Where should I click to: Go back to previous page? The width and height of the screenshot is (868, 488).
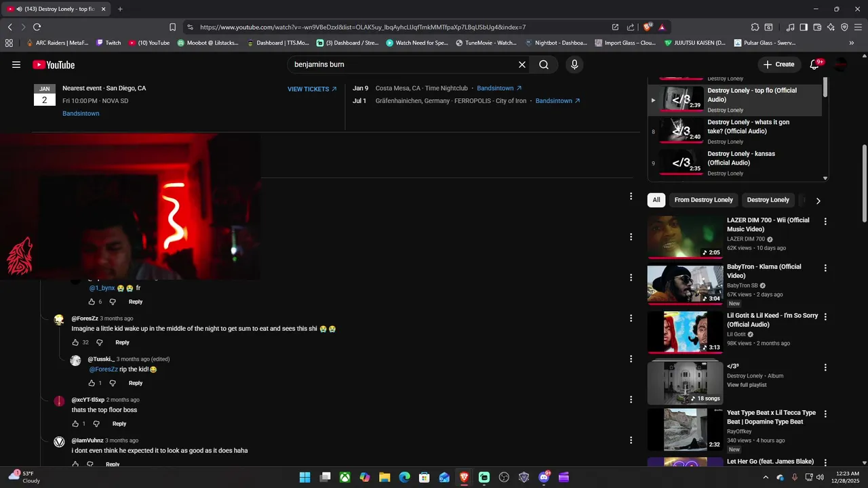pyautogui.click(x=9, y=27)
